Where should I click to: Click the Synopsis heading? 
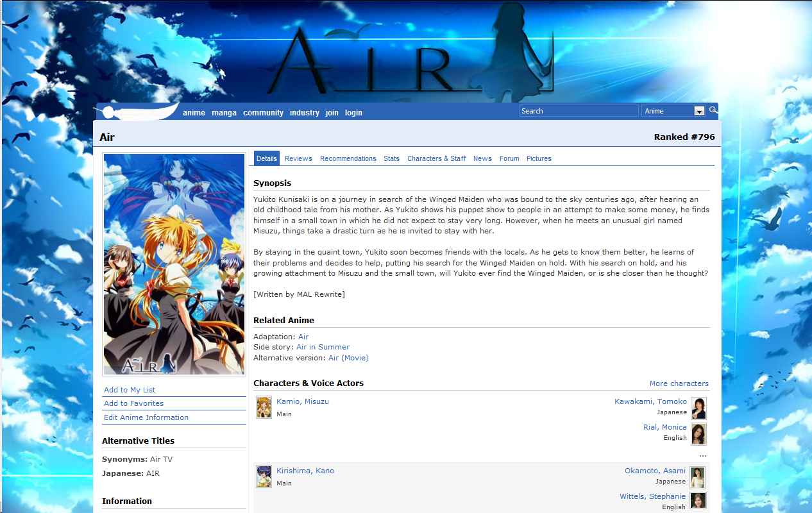click(x=272, y=183)
